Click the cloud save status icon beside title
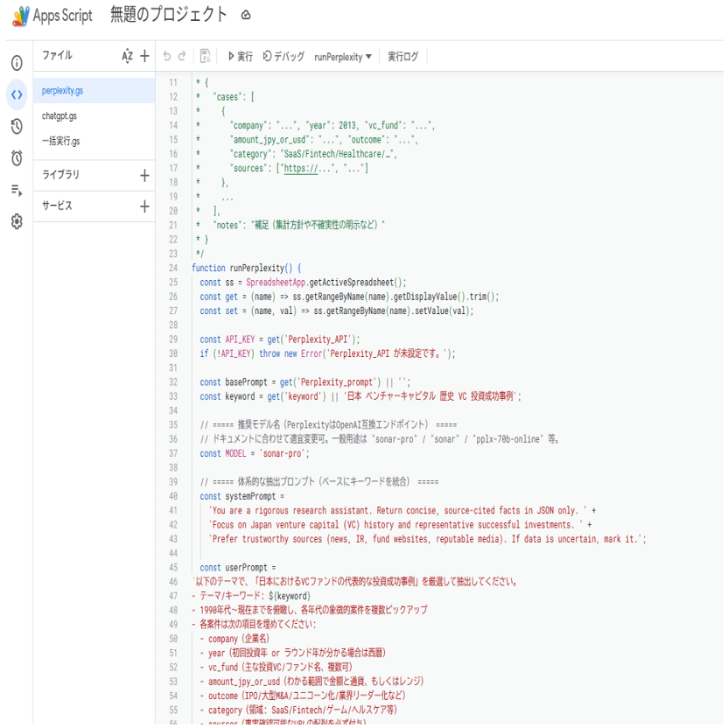 246,16
